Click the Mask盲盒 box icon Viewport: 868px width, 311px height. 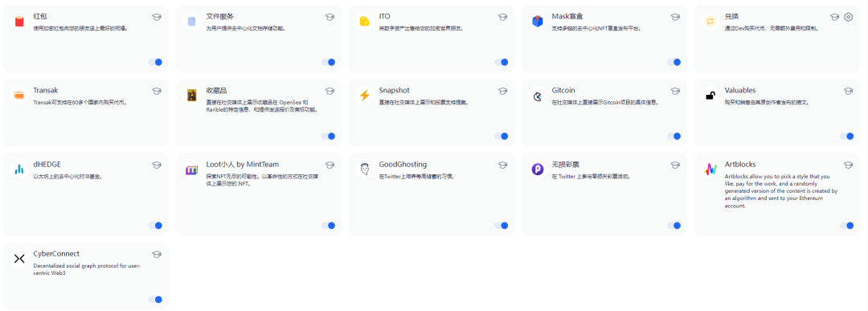tap(537, 22)
